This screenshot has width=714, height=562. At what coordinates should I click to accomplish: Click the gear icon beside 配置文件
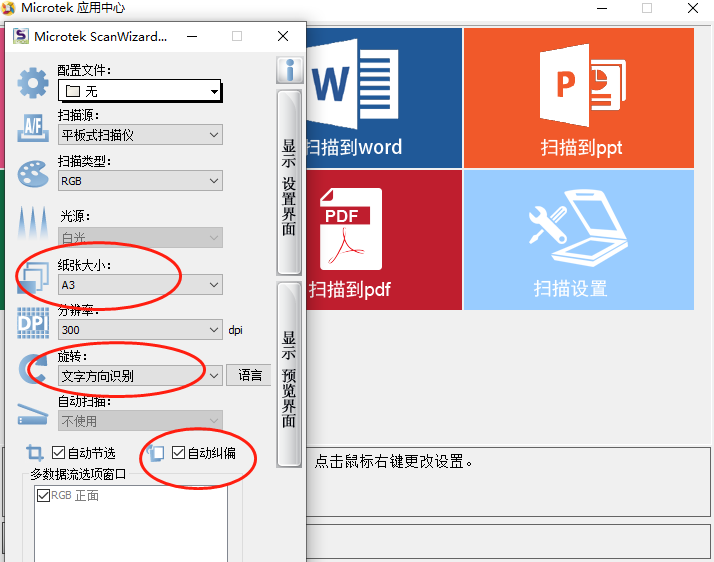pos(33,83)
